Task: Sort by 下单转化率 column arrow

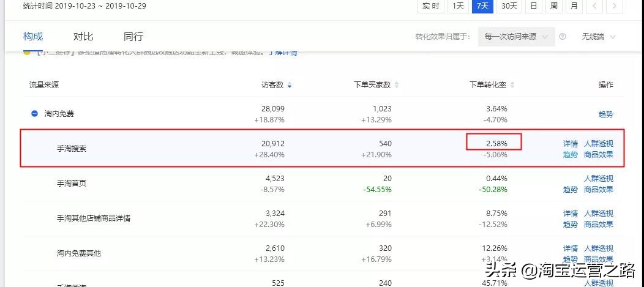Action: point(512,86)
